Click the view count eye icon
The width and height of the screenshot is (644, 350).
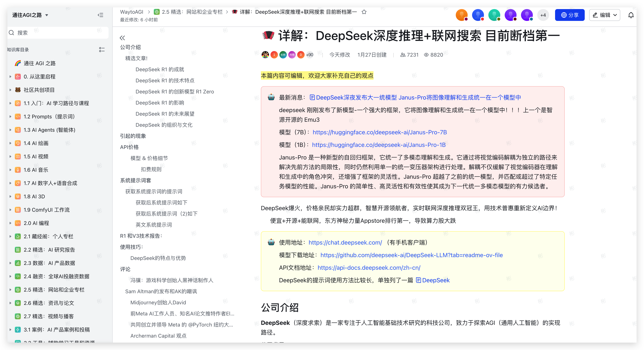point(426,55)
